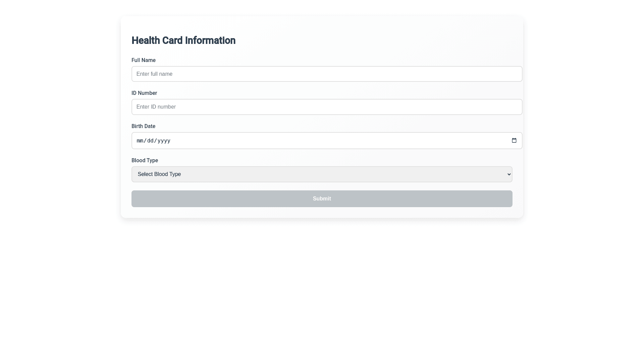
Task: Select the mm month segment
Action: 140,141
